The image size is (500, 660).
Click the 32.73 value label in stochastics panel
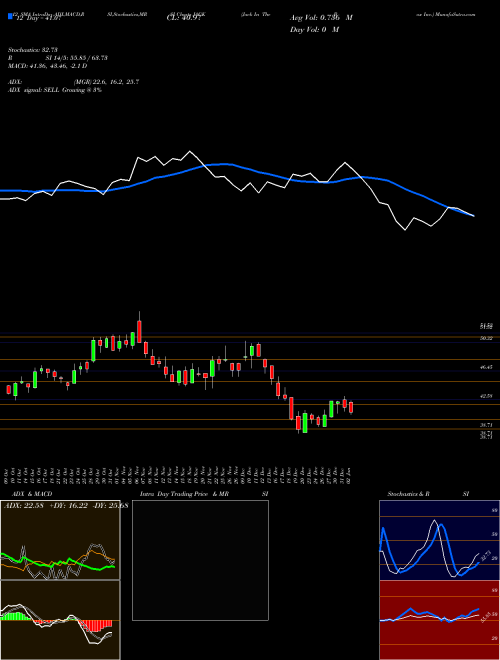(486, 556)
